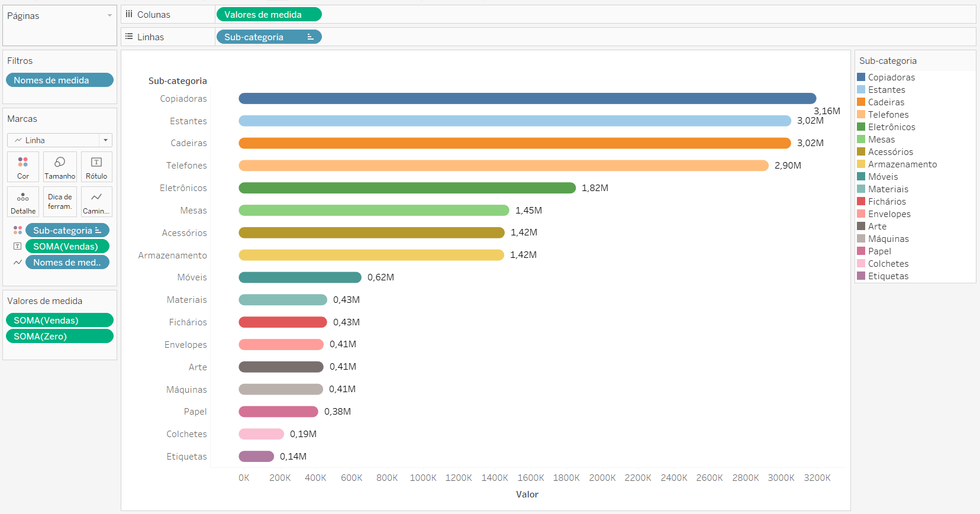Viewport: 980px width, 514px height.
Task: Click the Copiadoras legend color swatch
Action: (861, 77)
